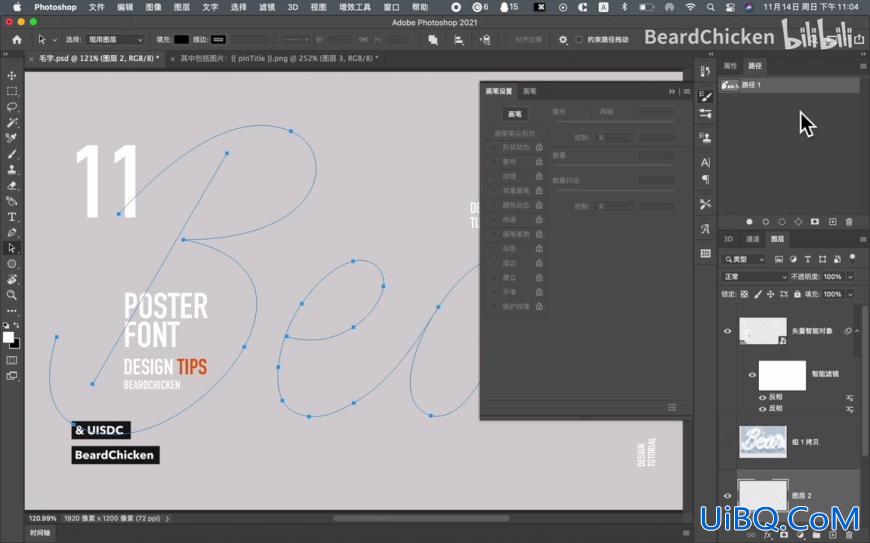Viewport: 870px width, 543px height.
Task: Select the Clone Stamp tool
Action: pyautogui.click(x=12, y=170)
